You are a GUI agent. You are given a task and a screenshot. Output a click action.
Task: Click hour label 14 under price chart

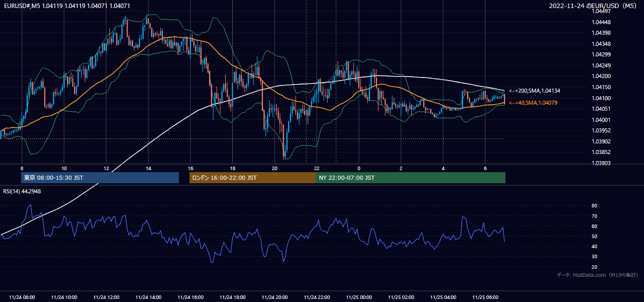pos(148,168)
